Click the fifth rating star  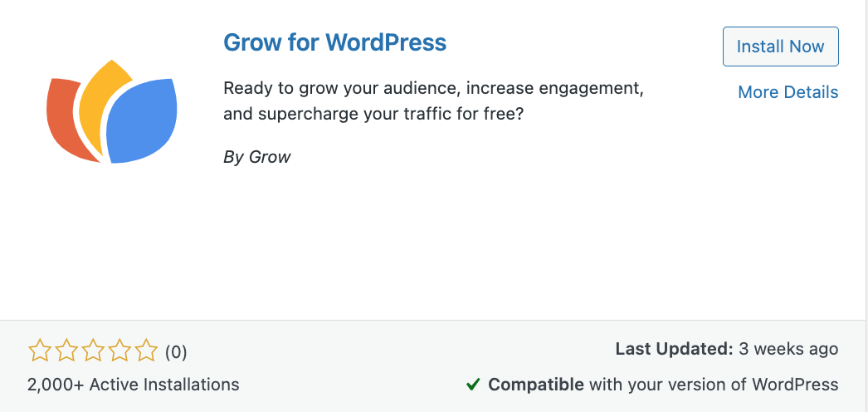(146, 351)
